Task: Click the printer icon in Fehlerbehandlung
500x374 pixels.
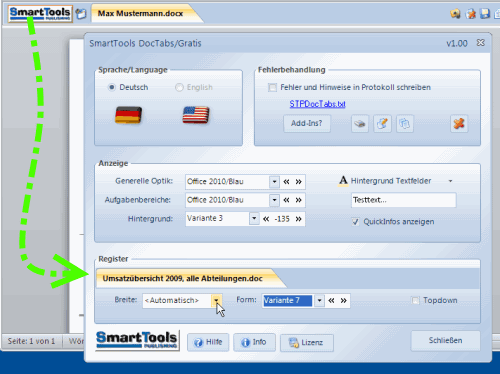Action: coord(360,124)
